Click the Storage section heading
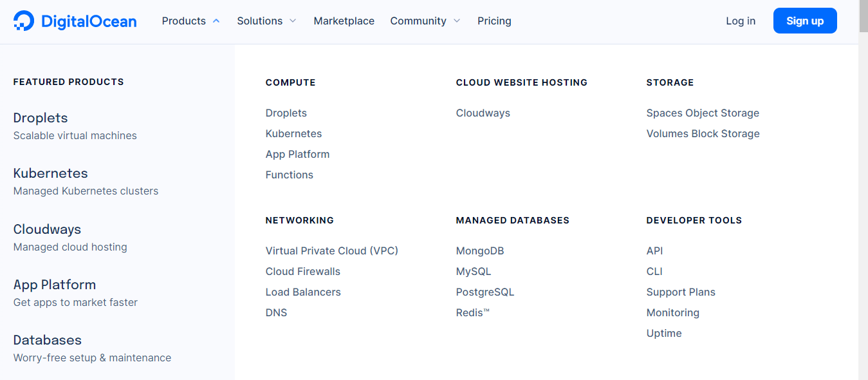This screenshot has height=380, width=868. (x=670, y=82)
